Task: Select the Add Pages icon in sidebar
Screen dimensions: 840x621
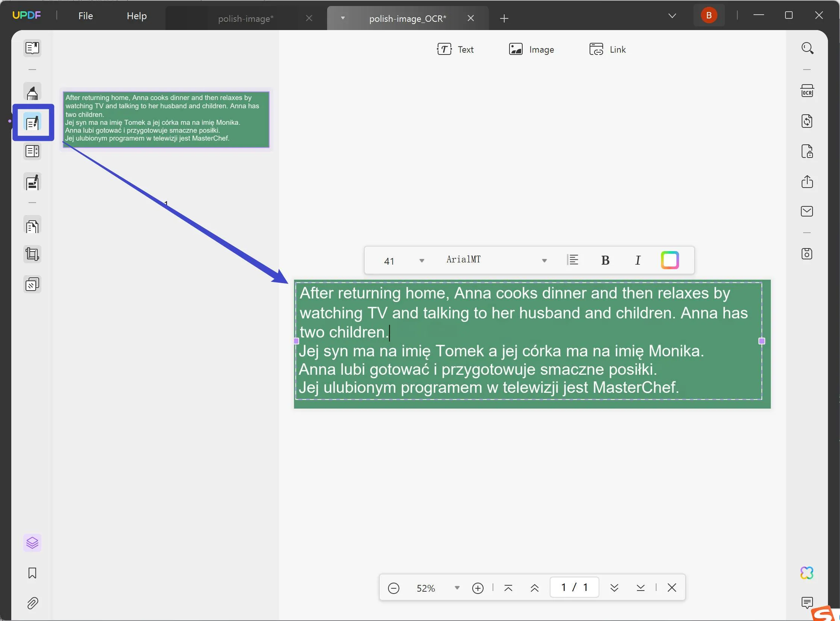Action: tap(32, 226)
